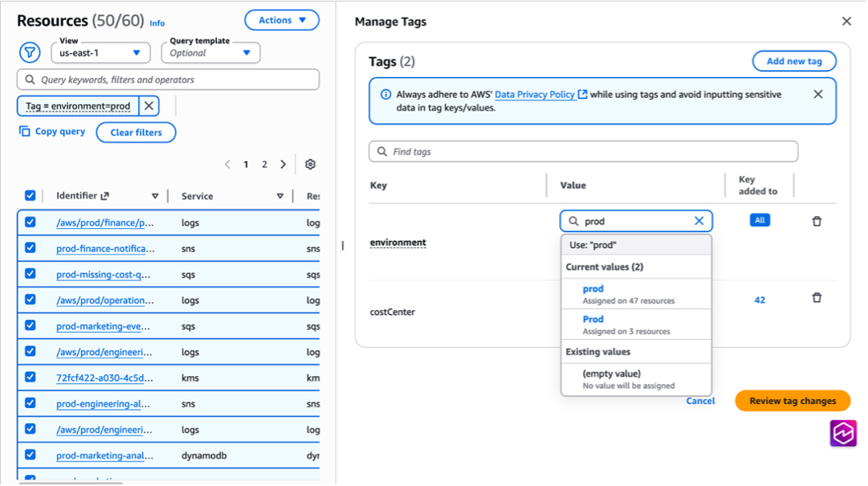Remove the environment=prod filter chip
Screen dimensions: 868x486
point(149,105)
